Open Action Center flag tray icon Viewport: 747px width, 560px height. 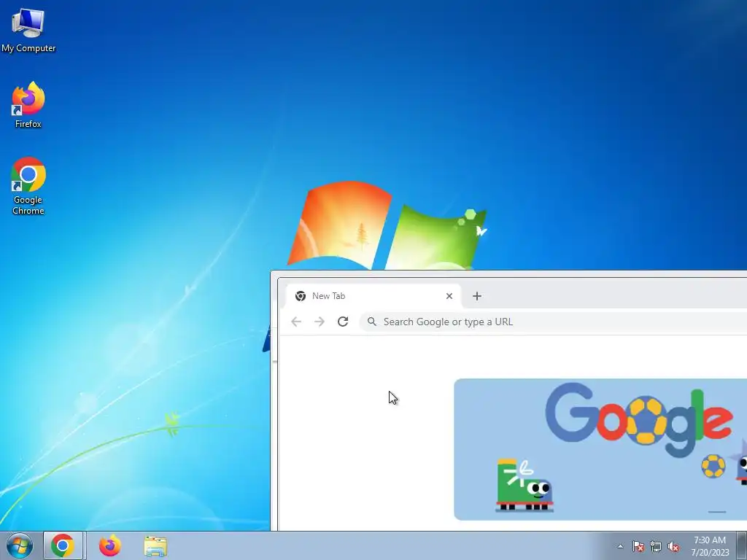coord(638,546)
